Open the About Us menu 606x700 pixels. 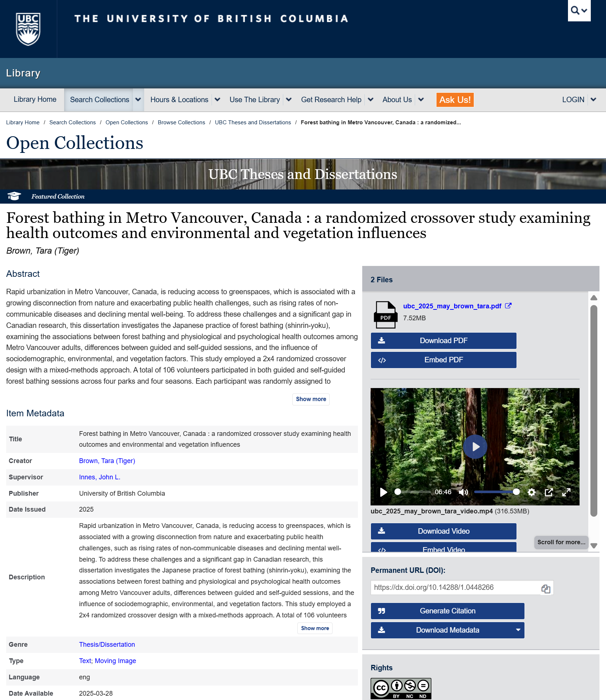click(x=397, y=100)
